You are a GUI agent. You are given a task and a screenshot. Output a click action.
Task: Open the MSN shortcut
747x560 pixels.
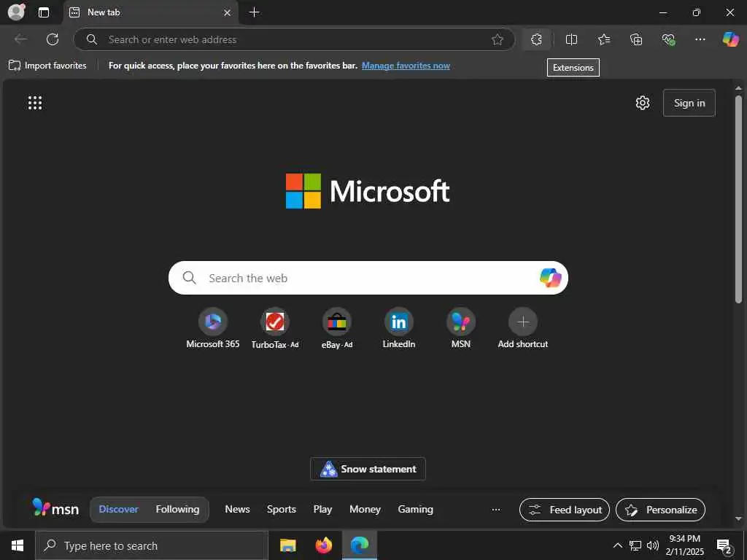(x=461, y=329)
